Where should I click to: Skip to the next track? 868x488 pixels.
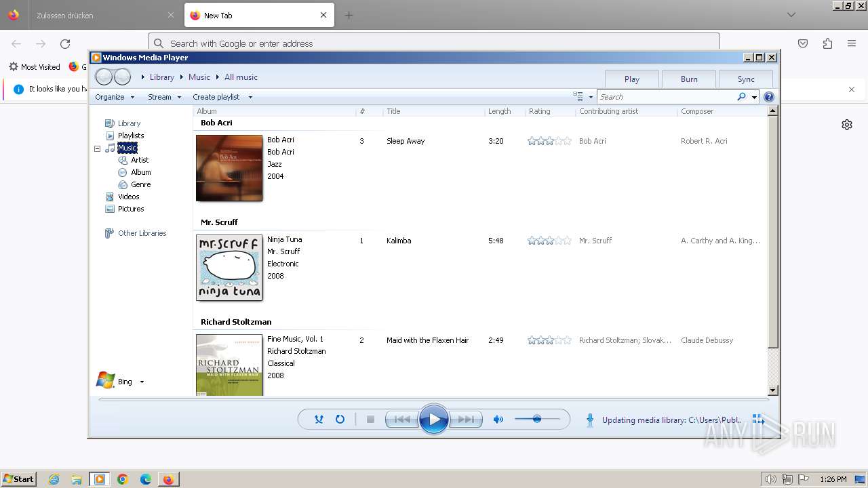point(466,420)
